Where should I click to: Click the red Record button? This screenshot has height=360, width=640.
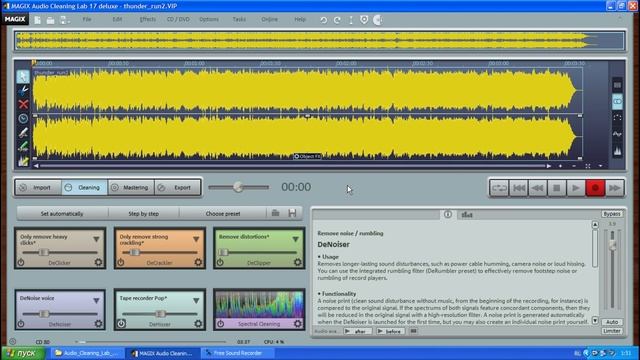pyautogui.click(x=595, y=188)
